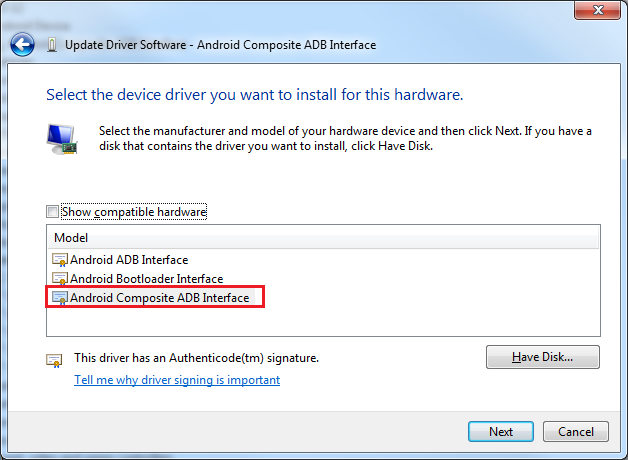628x460 pixels.
Task: Cancel the driver update wizard
Action: pyautogui.click(x=576, y=432)
